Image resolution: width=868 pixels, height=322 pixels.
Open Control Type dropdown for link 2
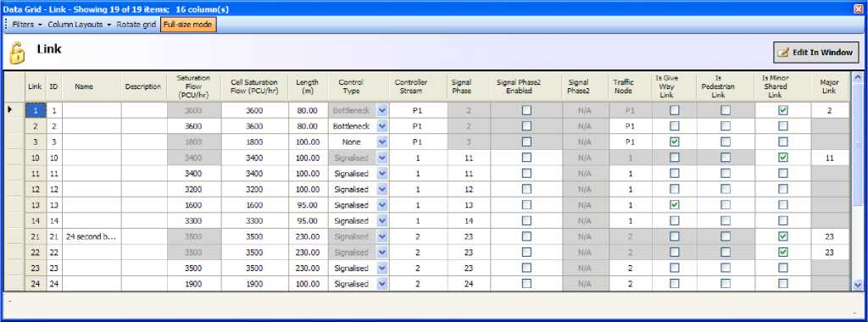381,126
